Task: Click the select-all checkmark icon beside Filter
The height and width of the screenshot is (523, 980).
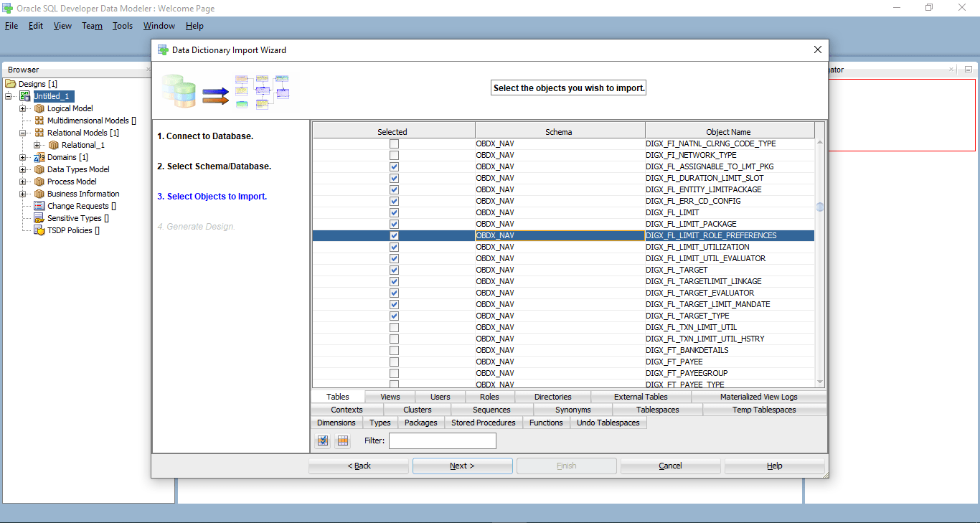Action: [x=323, y=440]
